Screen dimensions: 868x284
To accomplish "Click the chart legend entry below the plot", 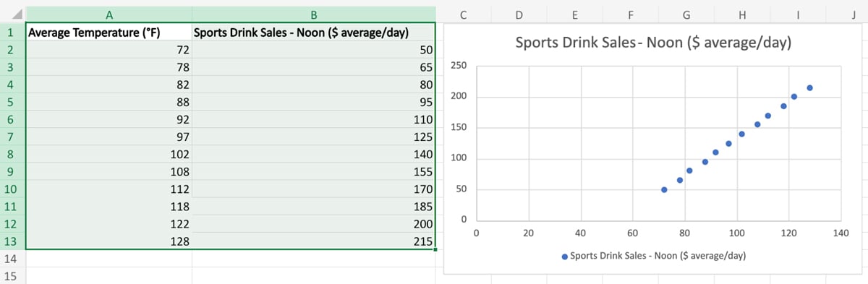I will (654, 256).
